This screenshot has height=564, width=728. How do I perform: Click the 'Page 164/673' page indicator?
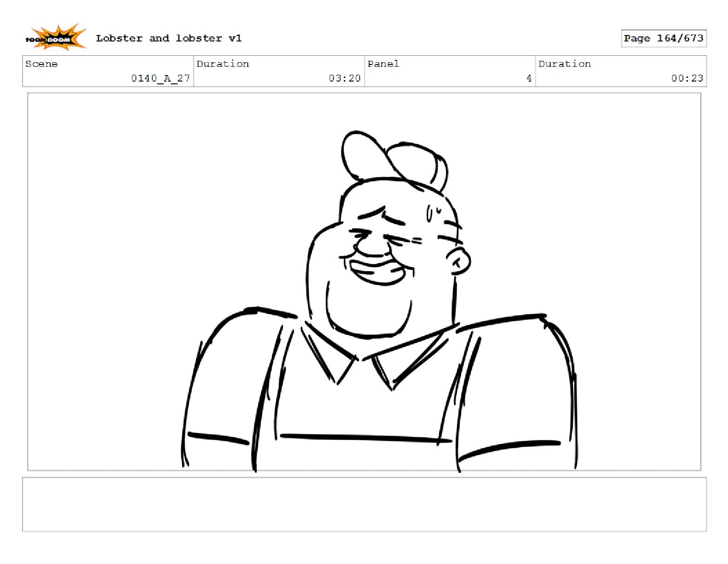664,38
